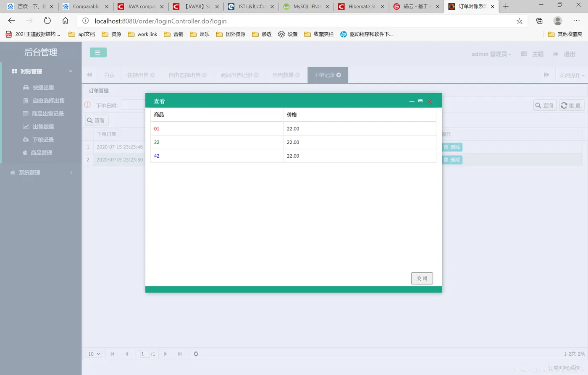
Task: Switch to the 出售数量 tab
Action: (x=283, y=75)
